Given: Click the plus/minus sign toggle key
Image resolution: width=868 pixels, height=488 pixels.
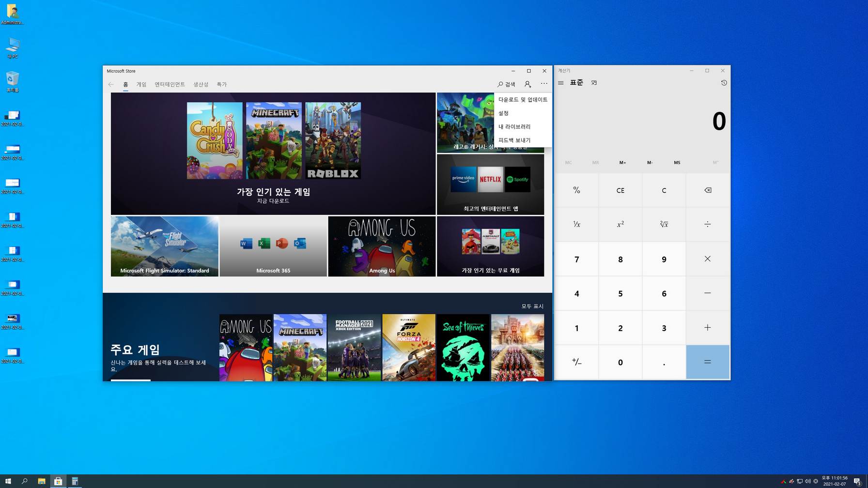Looking at the screenshot, I should [x=576, y=362].
